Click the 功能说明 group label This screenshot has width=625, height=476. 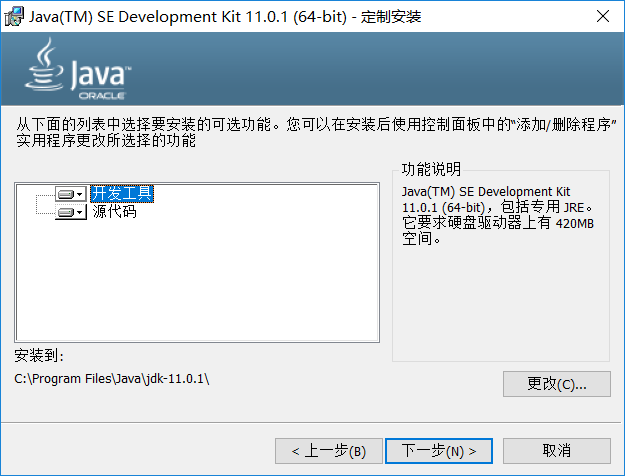(431, 169)
